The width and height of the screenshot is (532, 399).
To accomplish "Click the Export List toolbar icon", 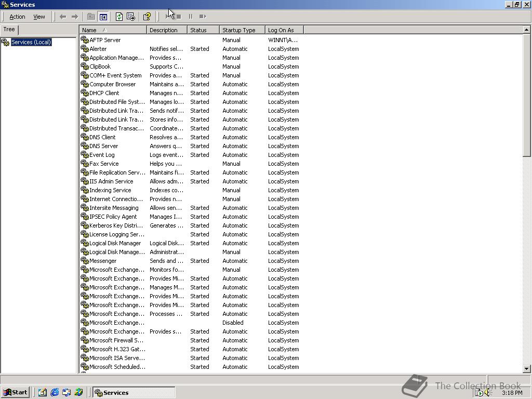I will tap(131, 17).
